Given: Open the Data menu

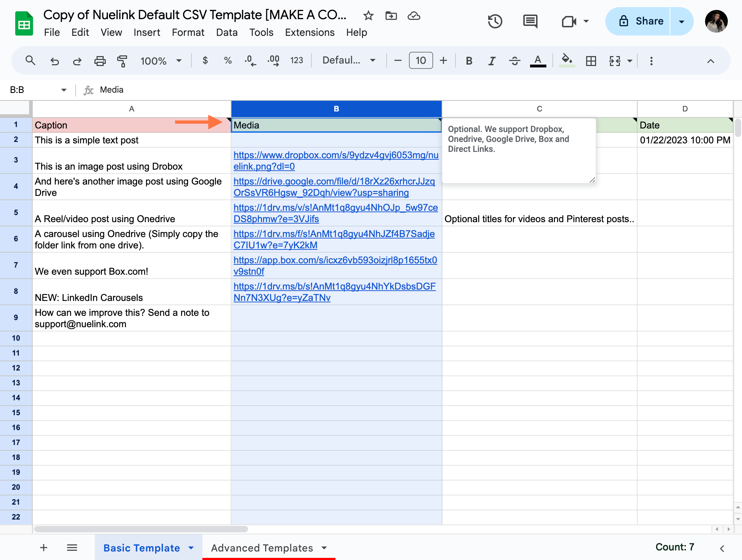Looking at the screenshot, I should [x=227, y=32].
